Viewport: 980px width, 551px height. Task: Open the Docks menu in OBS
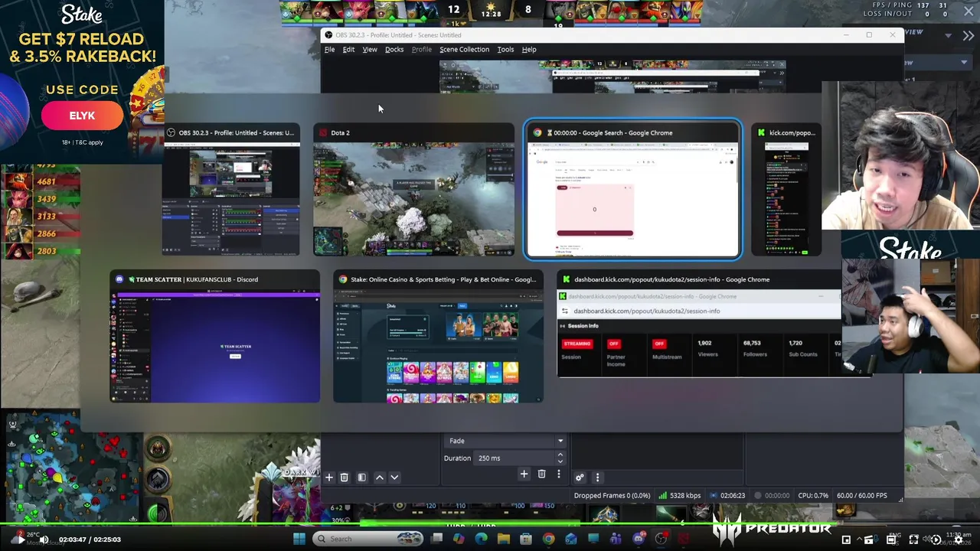pos(394,49)
